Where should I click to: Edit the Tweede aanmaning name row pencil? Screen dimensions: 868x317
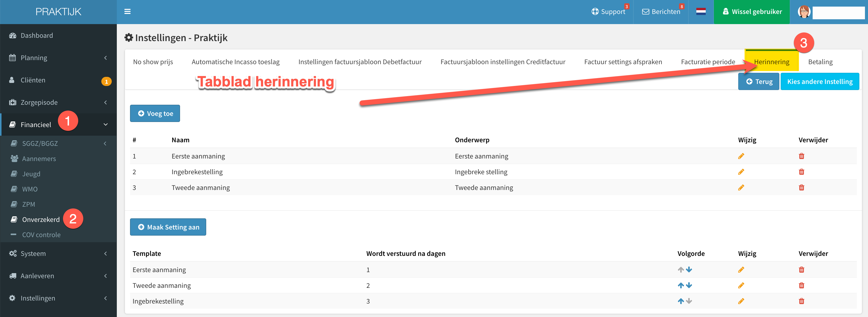click(x=741, y=188)
